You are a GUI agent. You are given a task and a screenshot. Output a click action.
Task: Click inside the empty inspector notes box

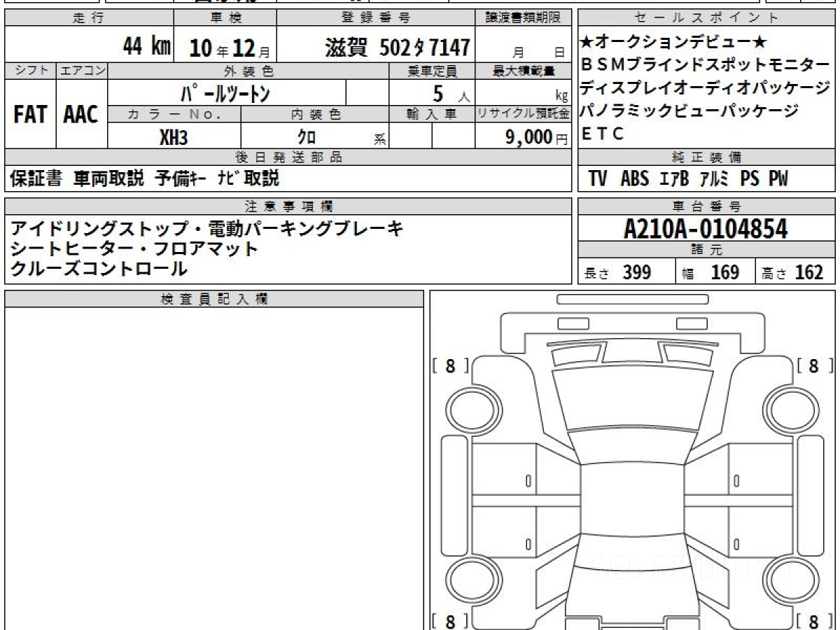[214, 468]
